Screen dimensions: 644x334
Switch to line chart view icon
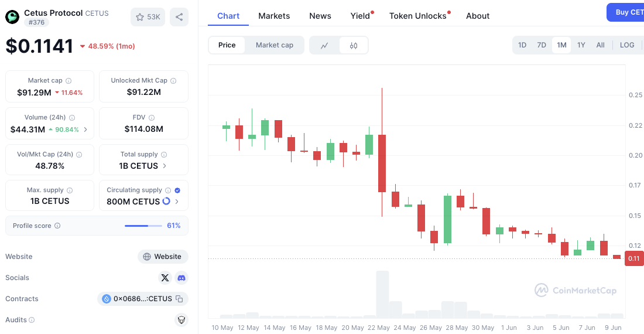(x=324, y=45)
